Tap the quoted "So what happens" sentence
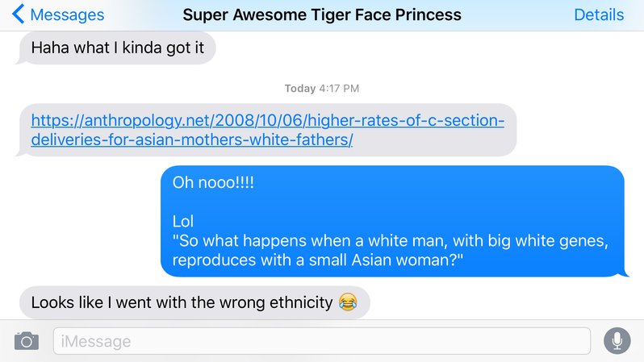 pos(390,250)
